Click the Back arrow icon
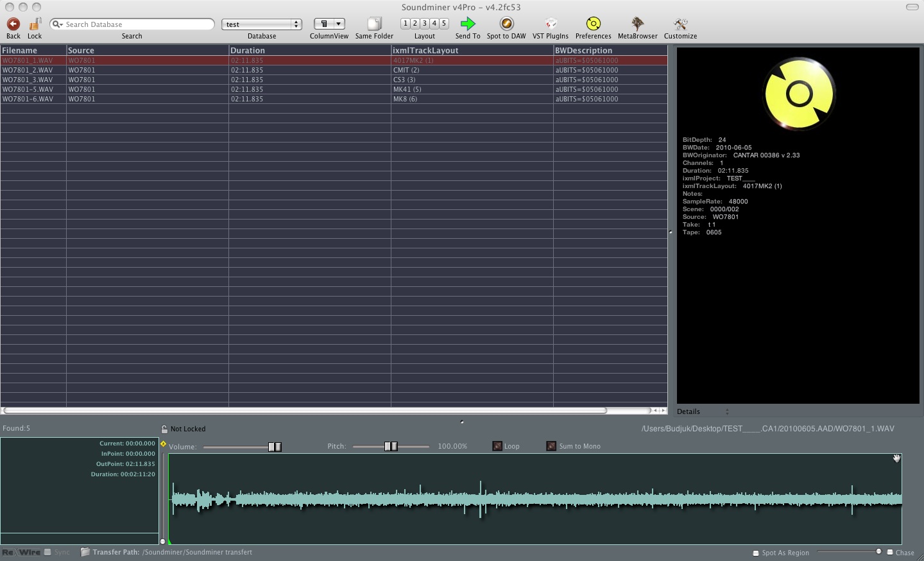 pos(13,24)
